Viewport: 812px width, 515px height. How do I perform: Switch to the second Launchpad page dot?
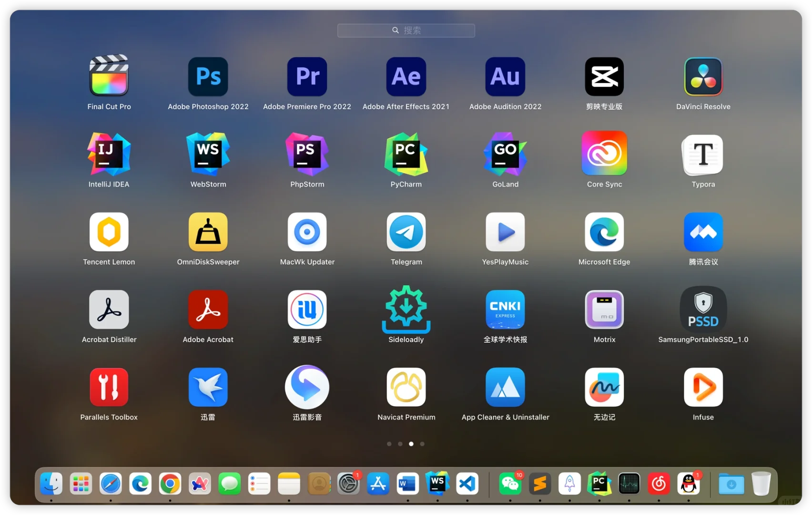click(x=400, y=444)
